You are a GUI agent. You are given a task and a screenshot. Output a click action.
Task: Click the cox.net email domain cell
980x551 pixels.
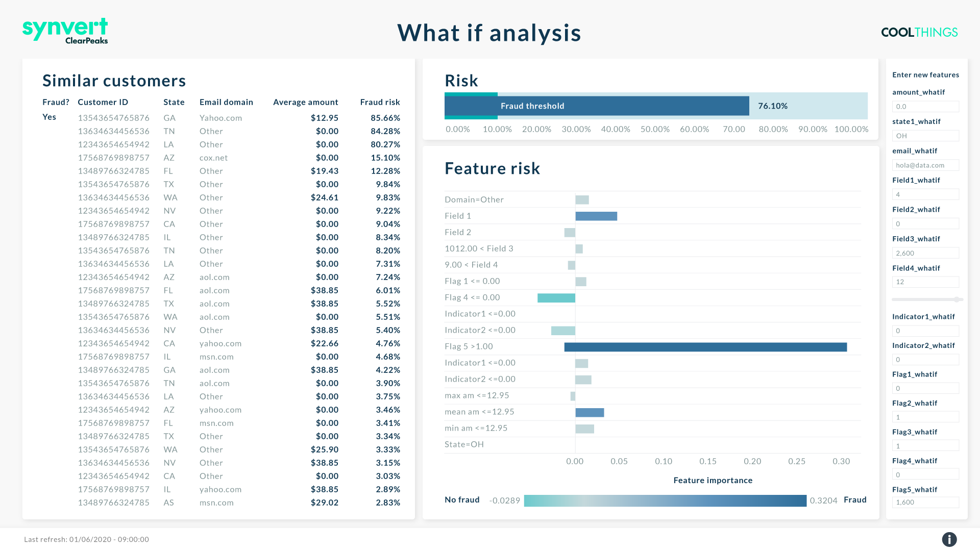click(x=214, y=158)
